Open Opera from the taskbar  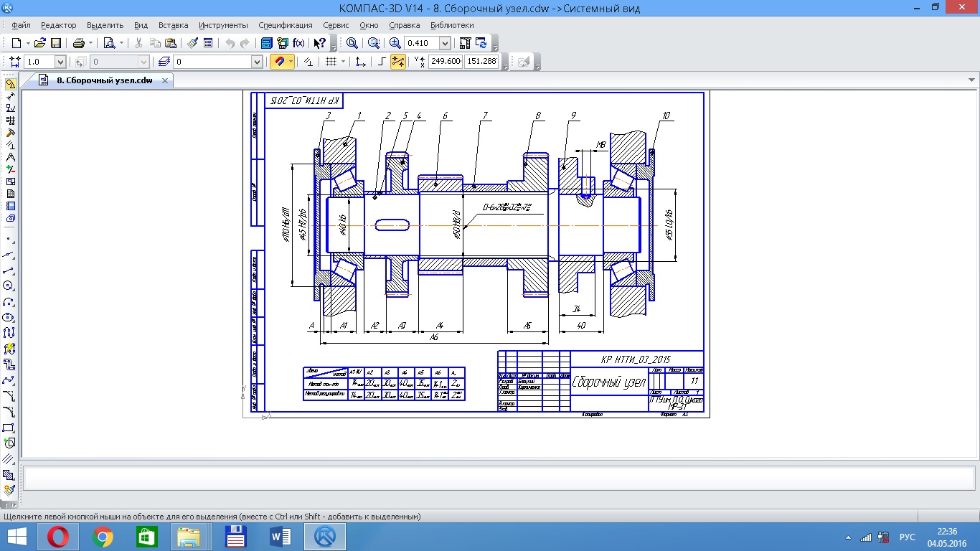point(58,537)
